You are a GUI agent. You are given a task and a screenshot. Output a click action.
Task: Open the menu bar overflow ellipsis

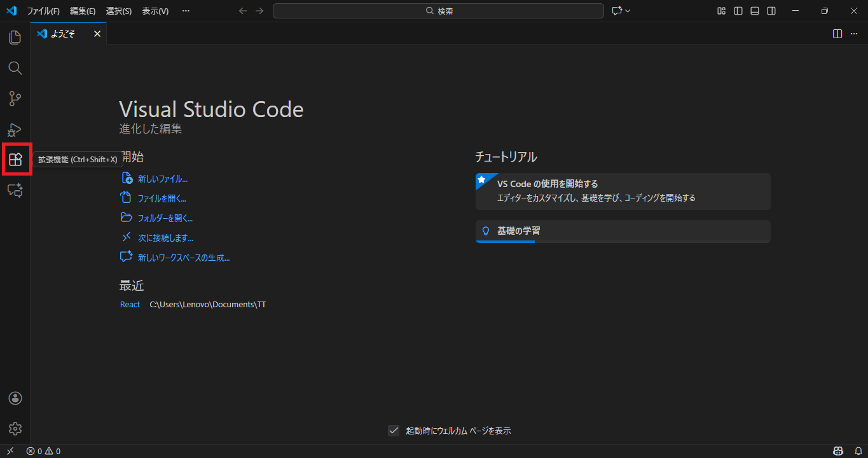click(185, 11)
